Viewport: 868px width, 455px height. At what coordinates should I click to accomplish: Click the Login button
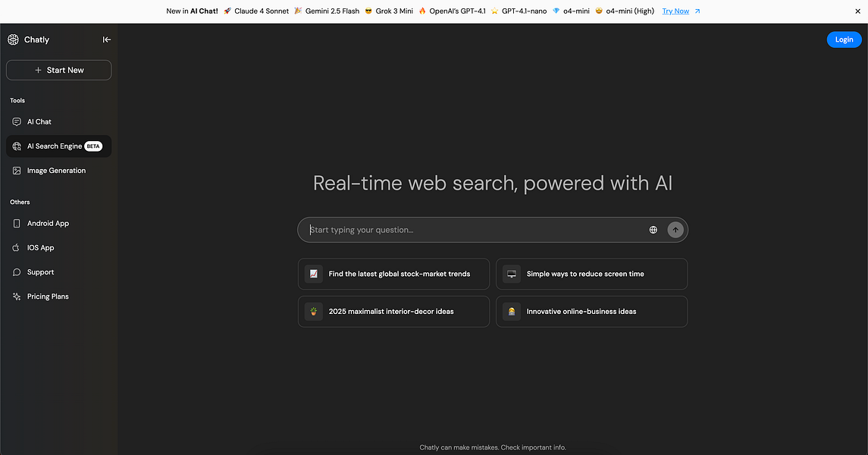844,39
